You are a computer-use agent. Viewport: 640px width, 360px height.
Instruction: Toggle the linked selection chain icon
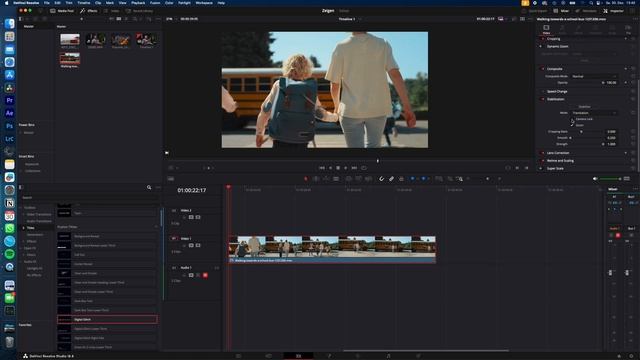click(391, 179)
